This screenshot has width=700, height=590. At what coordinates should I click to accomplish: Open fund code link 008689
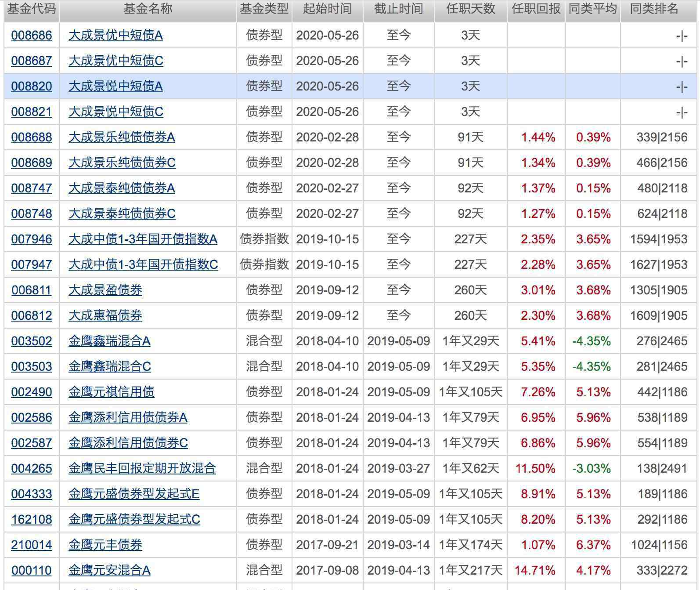click(x=32, y=163)
